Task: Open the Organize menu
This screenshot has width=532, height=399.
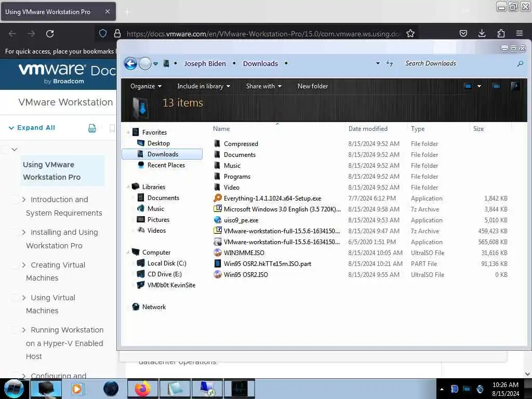Action: (x=146, y=86)
